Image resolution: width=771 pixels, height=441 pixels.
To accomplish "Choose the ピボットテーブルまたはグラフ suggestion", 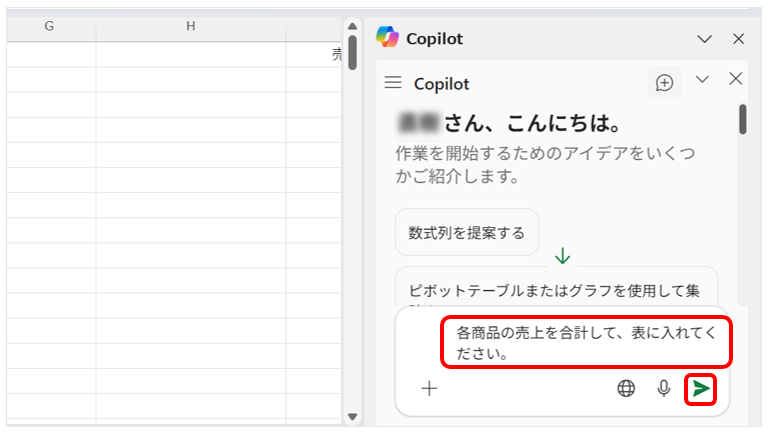I will 557,287.
